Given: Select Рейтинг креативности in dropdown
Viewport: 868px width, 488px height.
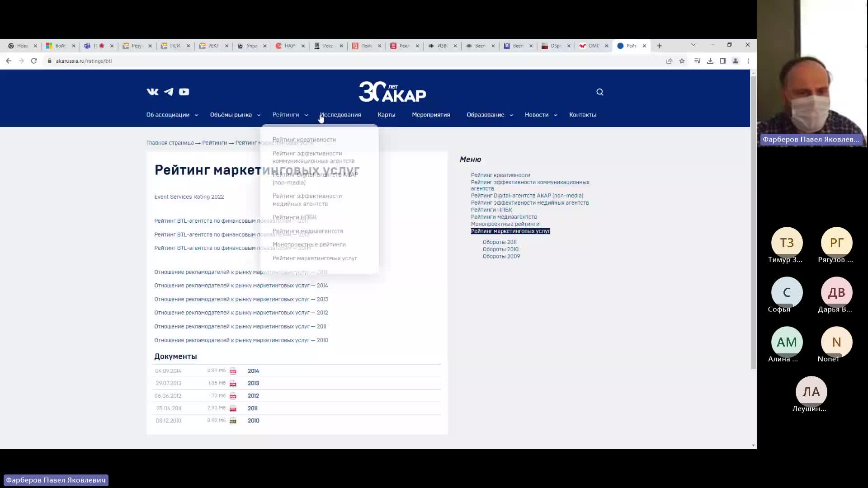Looking at the screenshot, I should (x=304, y=140).
